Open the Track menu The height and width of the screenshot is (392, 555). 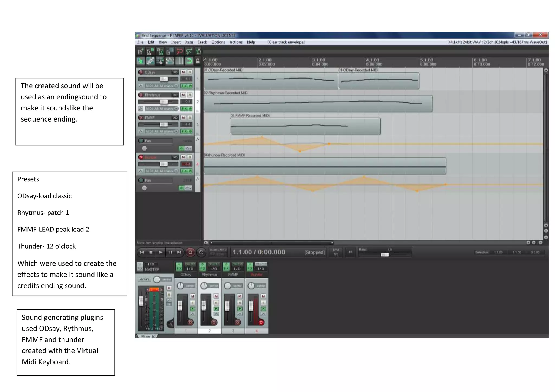coord(202,42)
